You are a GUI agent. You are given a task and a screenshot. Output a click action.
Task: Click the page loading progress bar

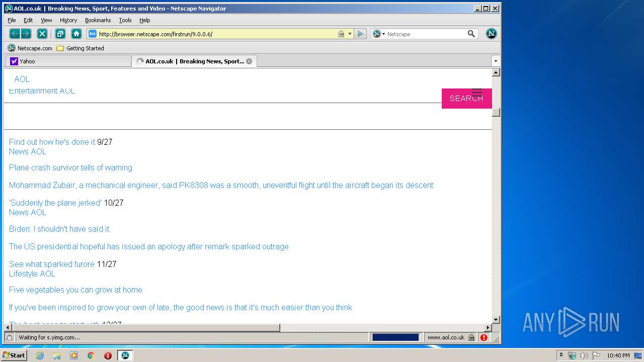coord(395,337)
